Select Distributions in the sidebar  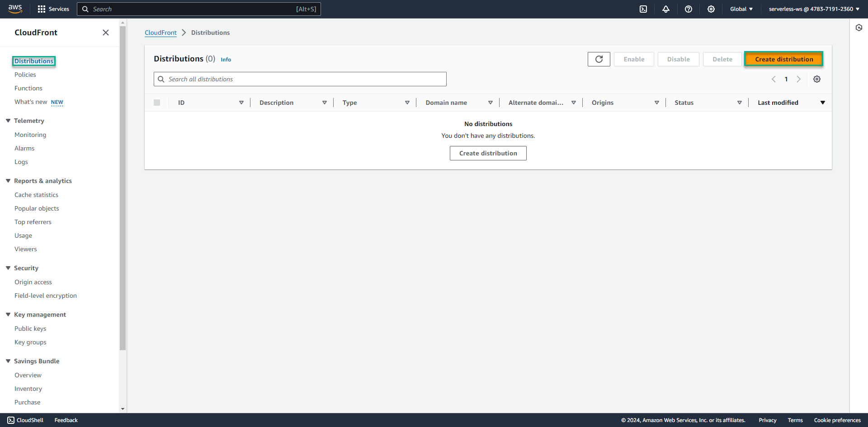[x=34, y=61]
